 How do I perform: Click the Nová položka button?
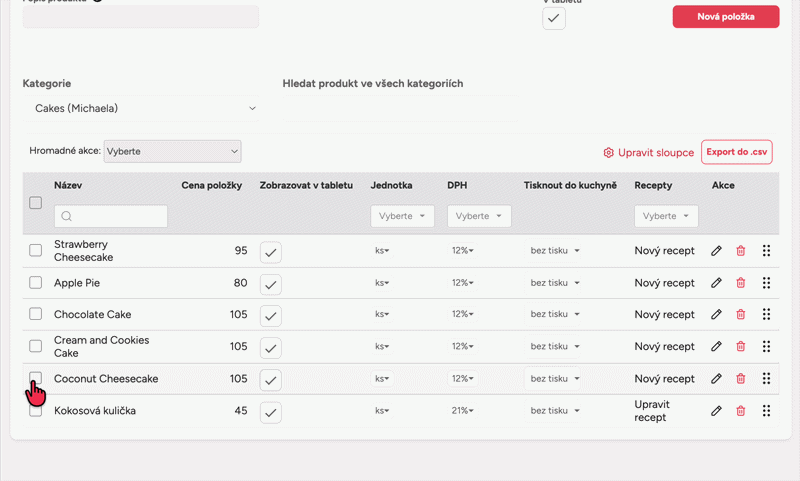pos(725,17)
